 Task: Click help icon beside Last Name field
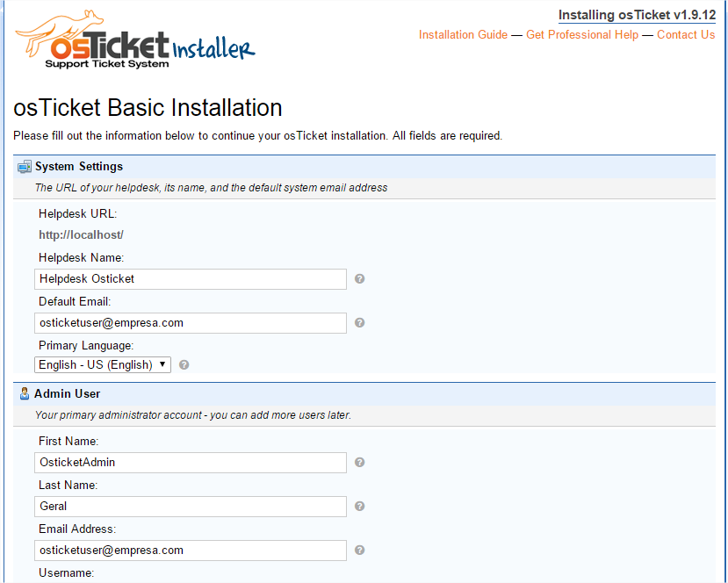[x=359, y=507]
